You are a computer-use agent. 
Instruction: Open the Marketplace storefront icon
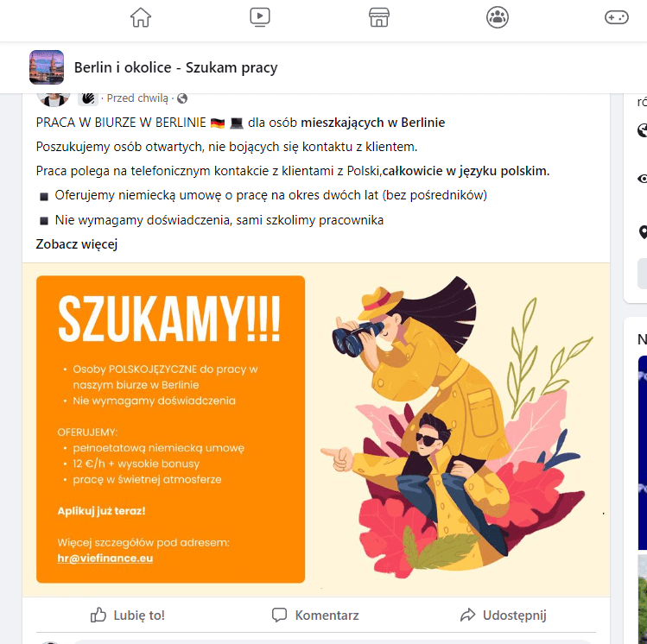(x=379, y=17)
